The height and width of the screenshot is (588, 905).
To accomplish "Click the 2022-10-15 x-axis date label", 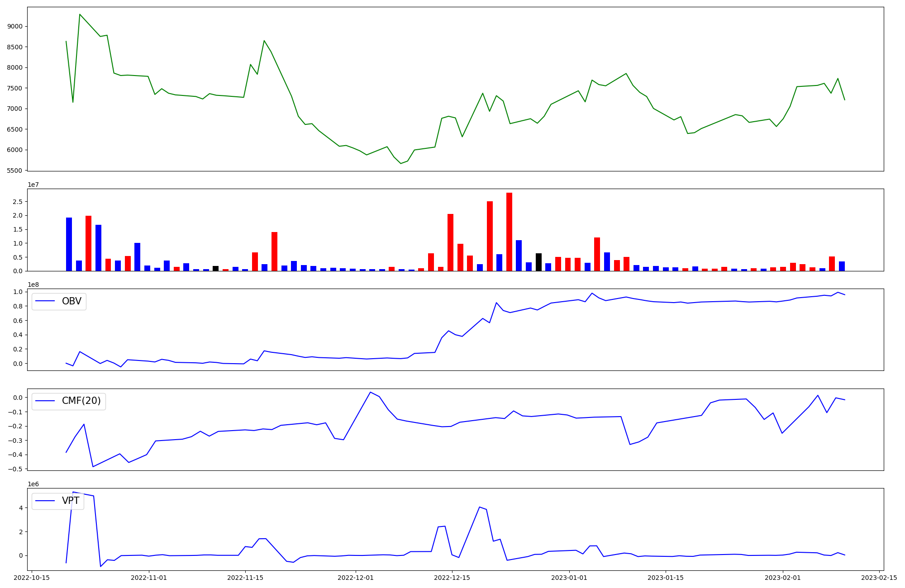I will [32, 578].
